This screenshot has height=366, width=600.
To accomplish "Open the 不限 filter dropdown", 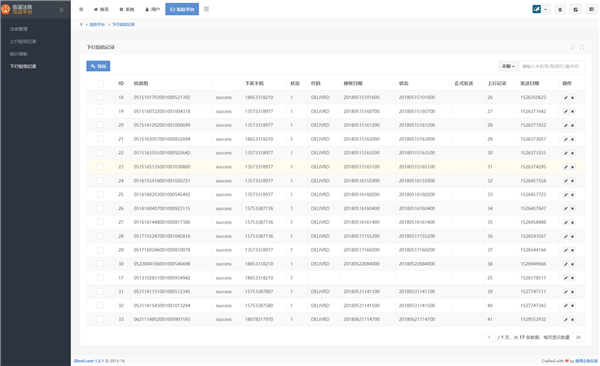I will tap(508, 66).
